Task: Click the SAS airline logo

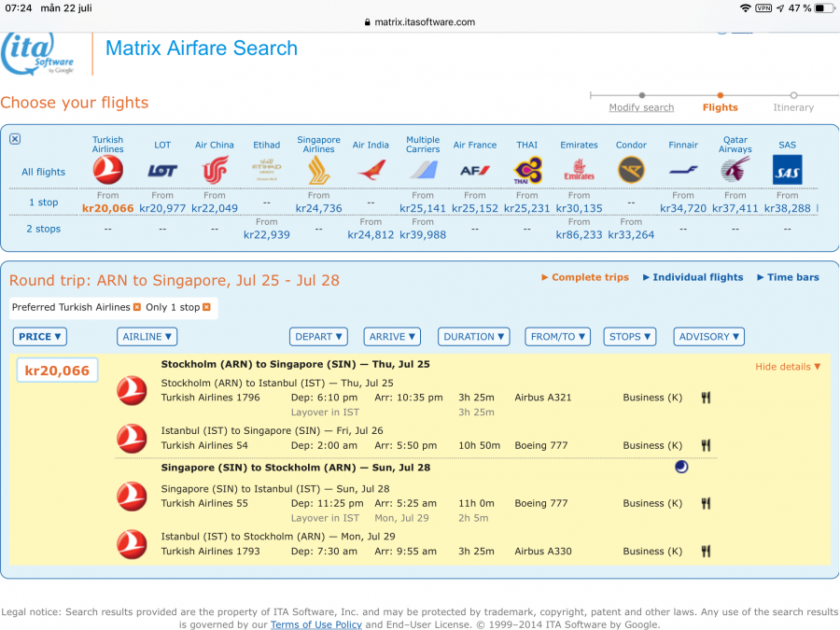Action: pos(787,170)
